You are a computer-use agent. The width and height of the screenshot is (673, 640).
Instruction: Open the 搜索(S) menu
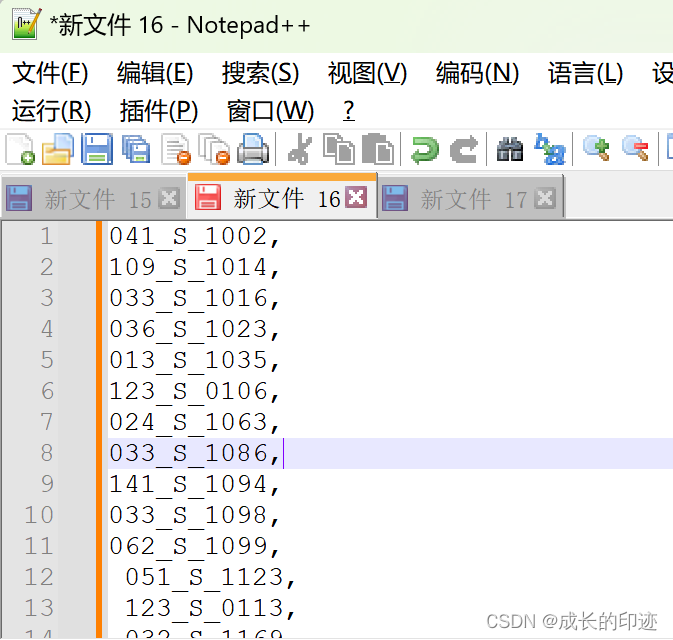[x=260, y=73]
